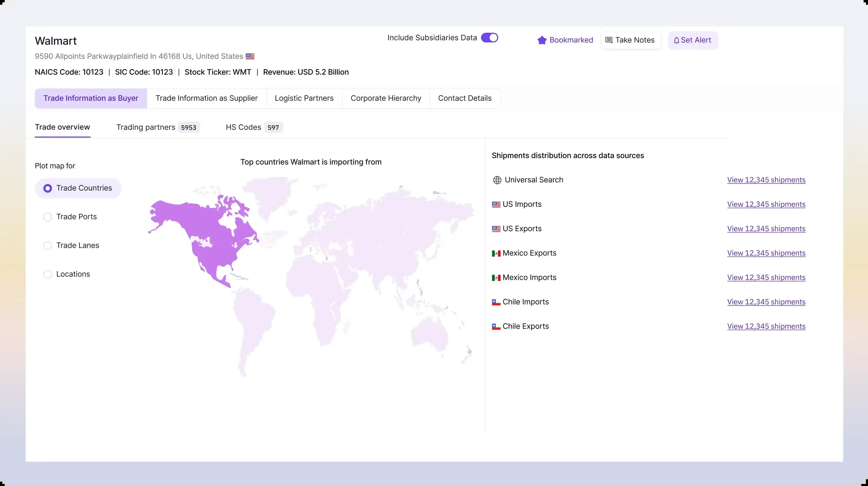Click the Set Alert bell icon
The height and width of the screenshot is (486, 868).
coord(677,40)
